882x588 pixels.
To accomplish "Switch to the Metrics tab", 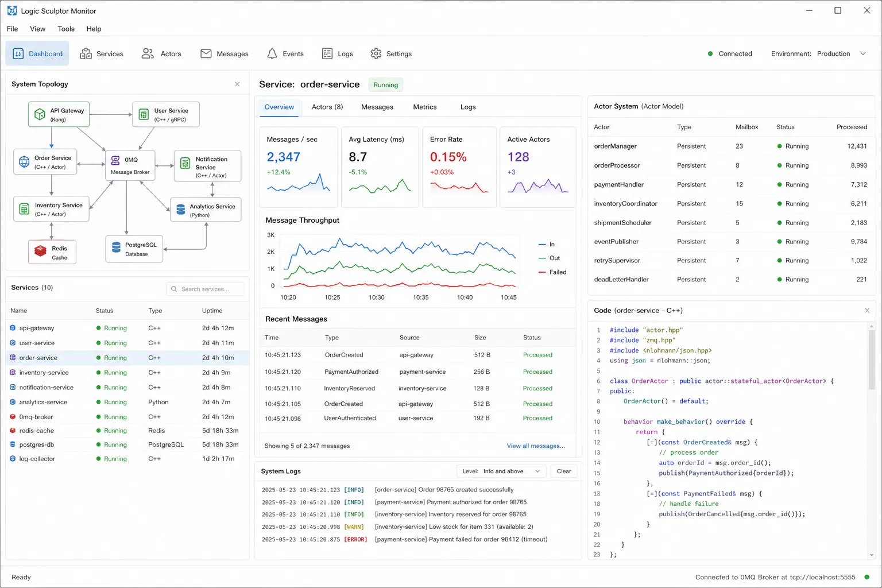I will (425, 107).
